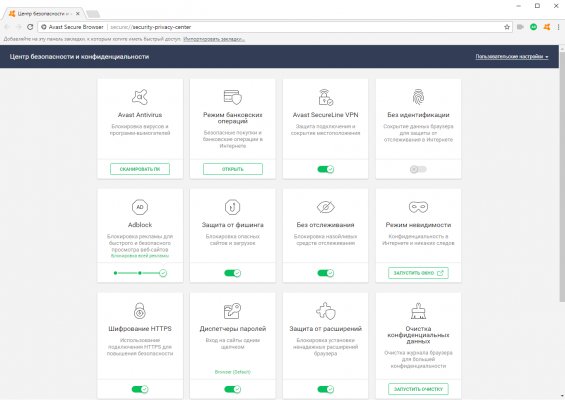Open the orange Avast toolbar icon

point(547,27)
